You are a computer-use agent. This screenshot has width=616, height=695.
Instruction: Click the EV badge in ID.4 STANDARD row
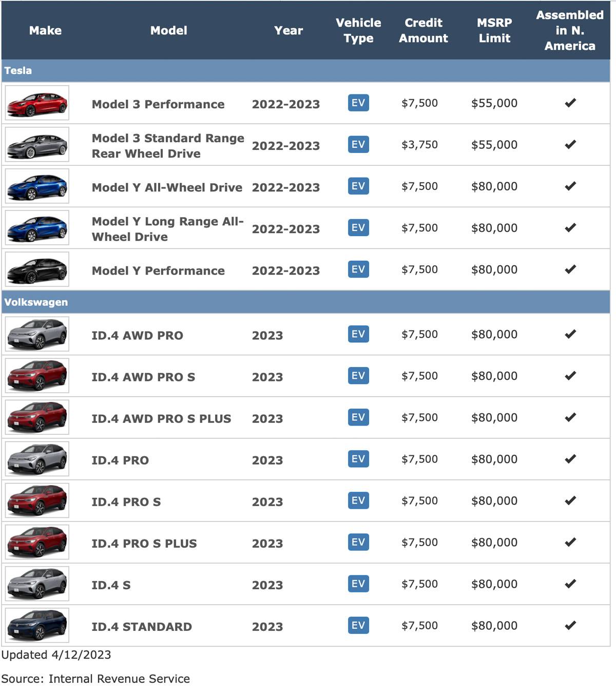(358, 625)
